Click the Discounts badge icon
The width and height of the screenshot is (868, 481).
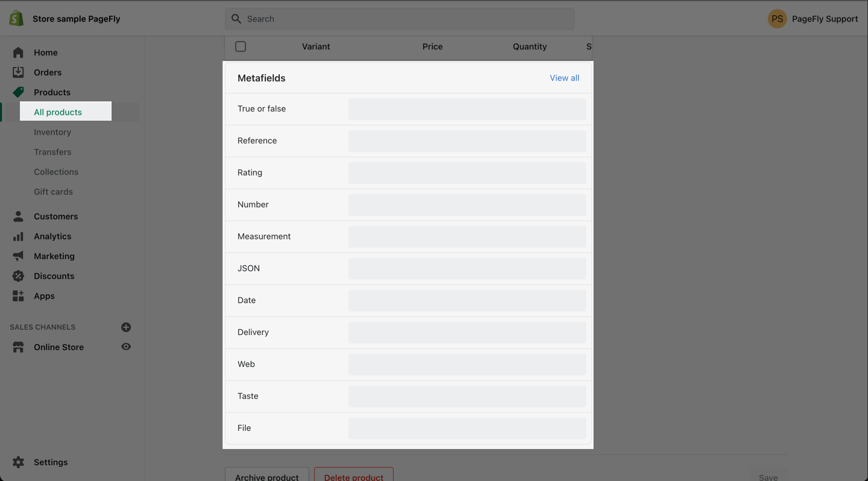[x=18, y=276]
